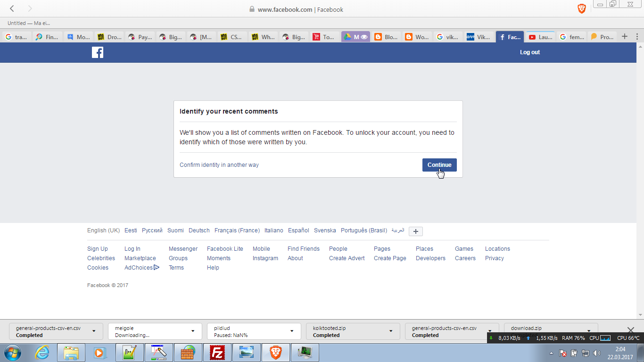Click the network tray icon

coord(586,353)
